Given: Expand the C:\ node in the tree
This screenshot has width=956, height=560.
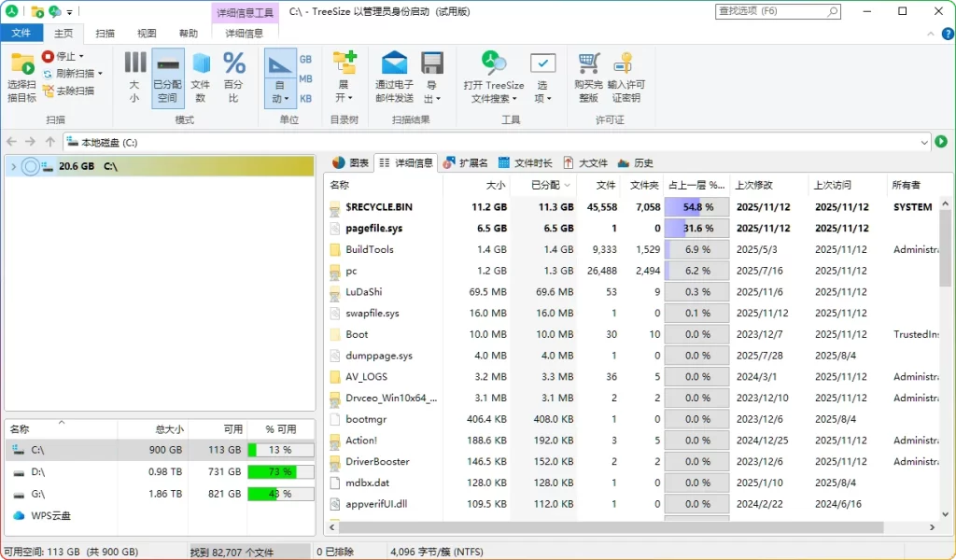Looking at the screenshot, I should click(11, 165).
